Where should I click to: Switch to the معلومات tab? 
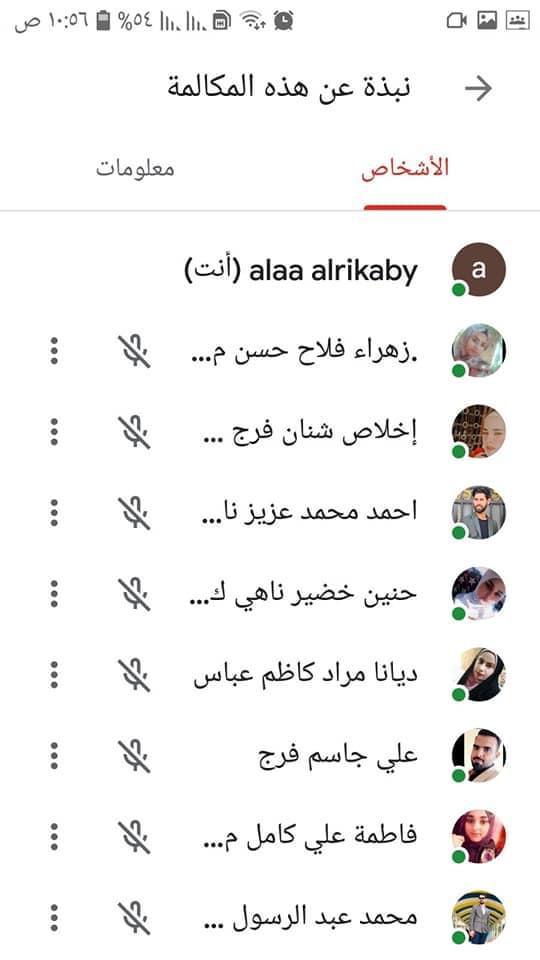[x=135, y=168]
